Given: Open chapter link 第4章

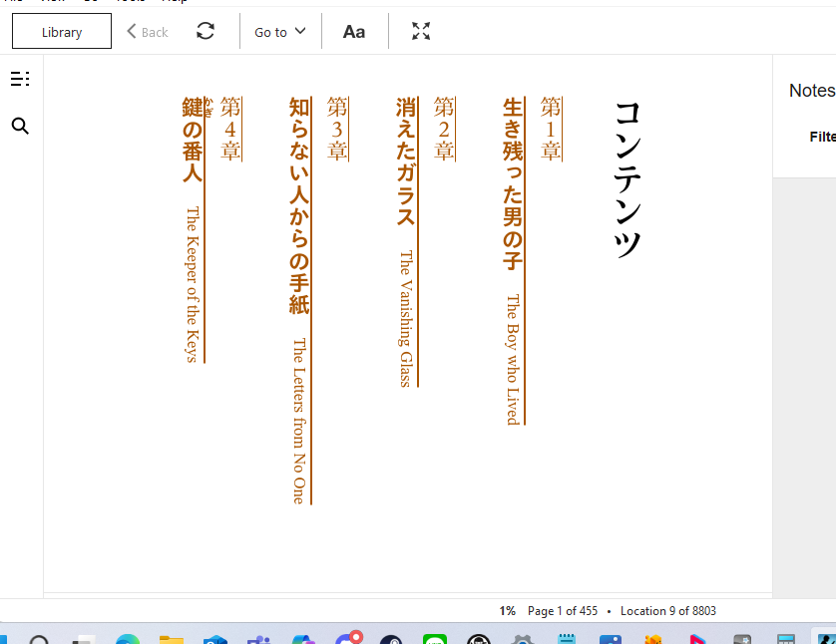Looking at the screenshot, I should (230, 129).
